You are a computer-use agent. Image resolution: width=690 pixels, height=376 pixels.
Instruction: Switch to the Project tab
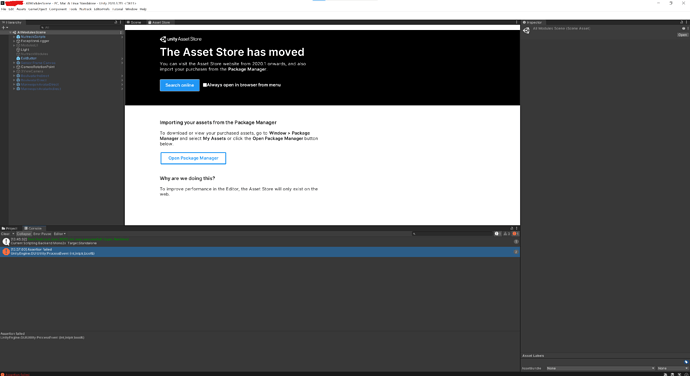pos(10,228)
